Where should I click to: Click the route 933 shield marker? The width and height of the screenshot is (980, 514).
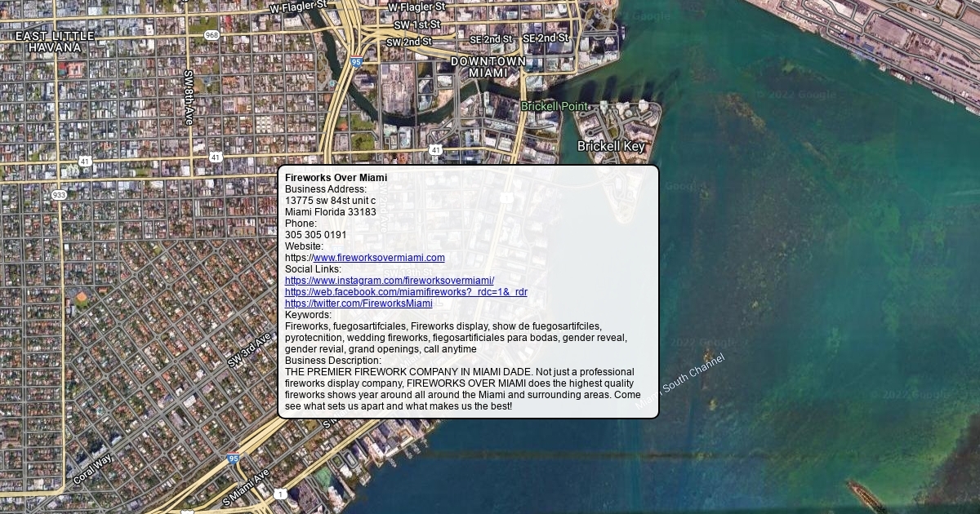[59, 195]
